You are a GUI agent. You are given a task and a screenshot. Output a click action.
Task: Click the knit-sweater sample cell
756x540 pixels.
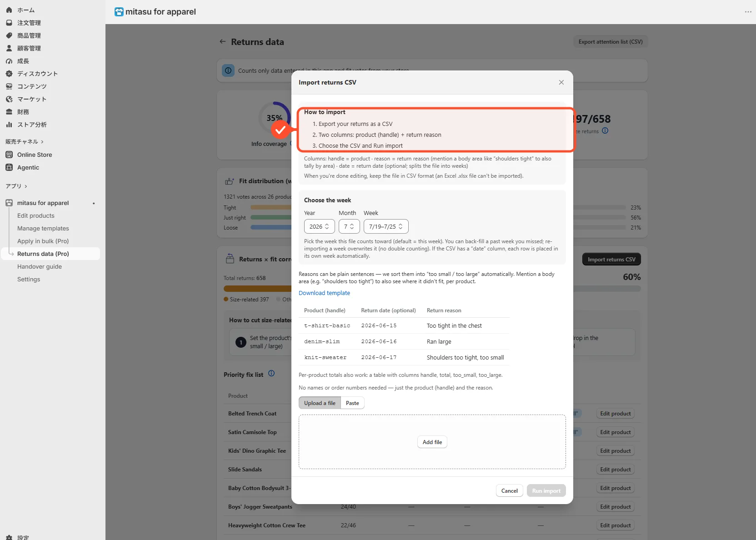(325, 357)
